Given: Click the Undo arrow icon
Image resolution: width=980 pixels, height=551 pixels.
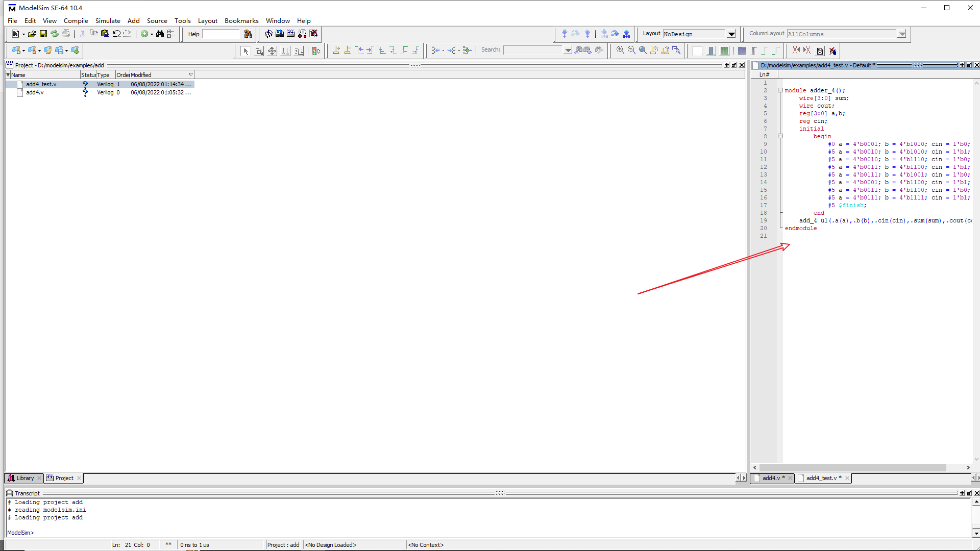Looking at the screenshot, I should point(116,34).
